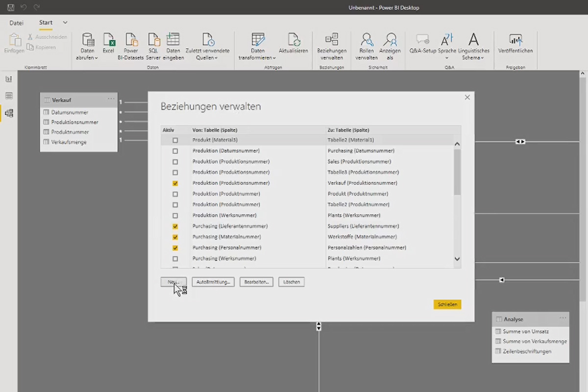Click the relationship list scroll down arrow
Viewport: 588px width, 392px height.
[457, 259]
